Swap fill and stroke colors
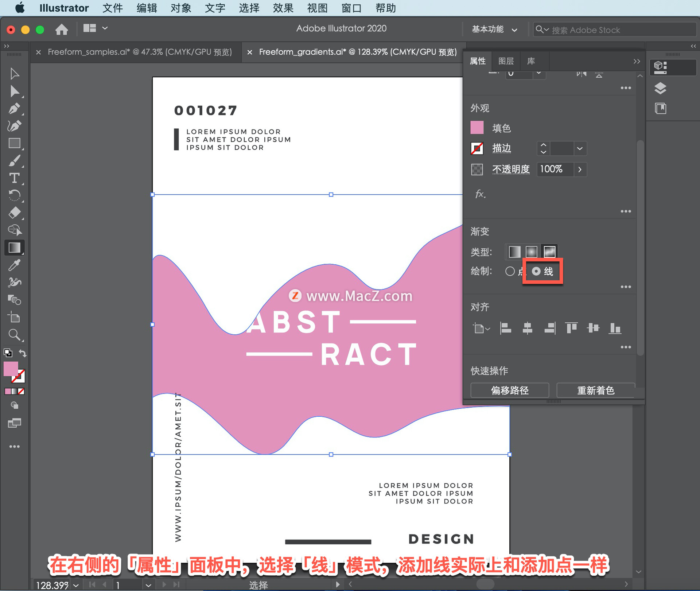Screen dimensions: 700x591 tap(23, 353)
